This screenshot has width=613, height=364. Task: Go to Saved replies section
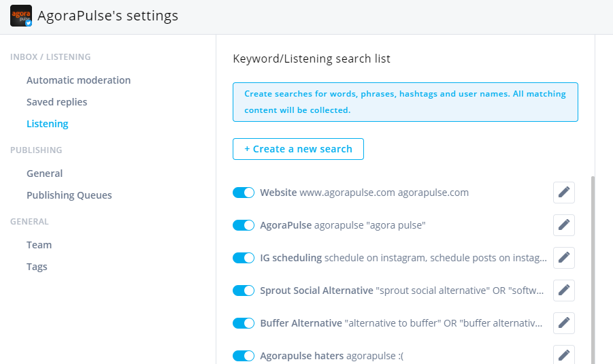click(56, 102)
